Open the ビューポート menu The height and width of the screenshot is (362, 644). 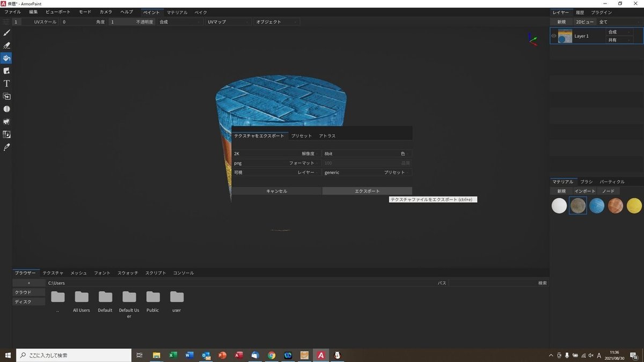[x=58, y=12]
